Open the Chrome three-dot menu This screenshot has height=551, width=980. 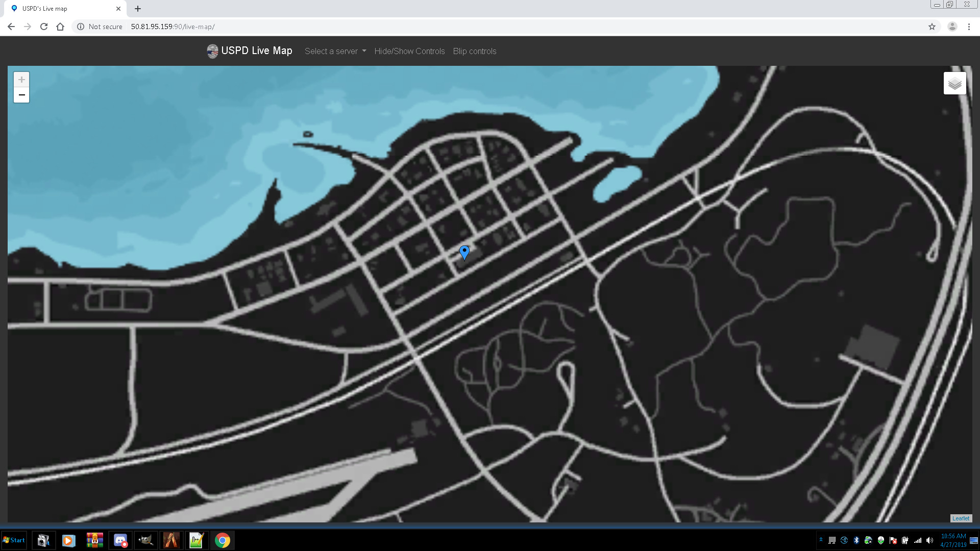point(969,27)
